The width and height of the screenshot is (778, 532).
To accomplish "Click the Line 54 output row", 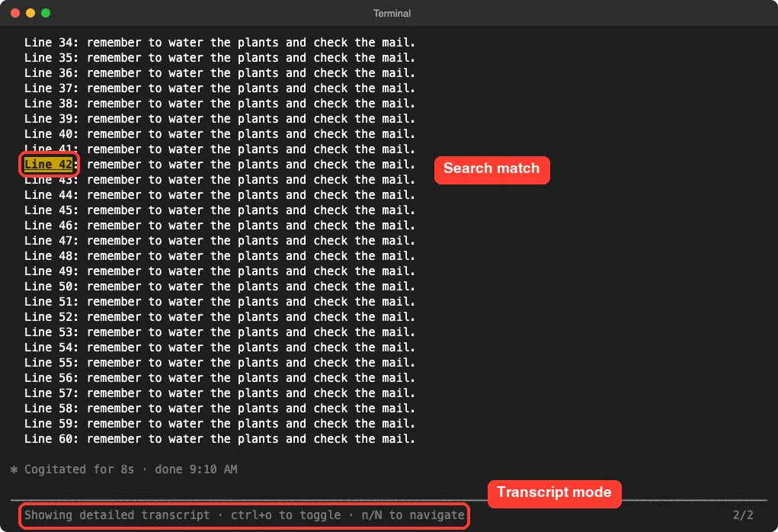I will [219, 348].
